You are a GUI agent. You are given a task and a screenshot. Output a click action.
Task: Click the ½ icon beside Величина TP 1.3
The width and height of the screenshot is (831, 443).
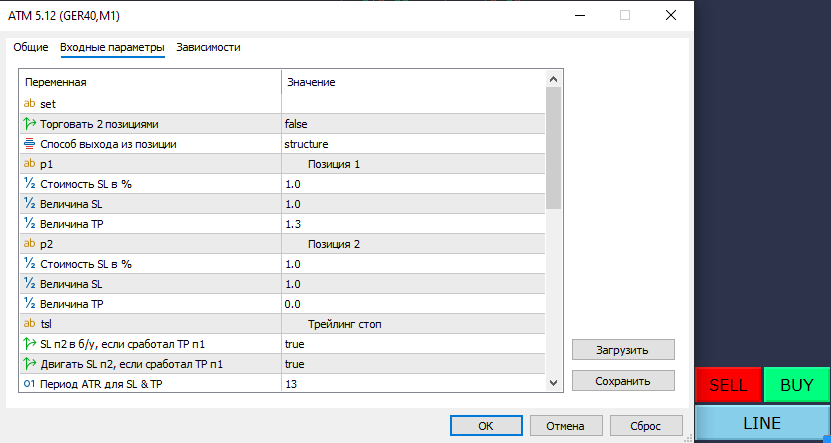[29, 224]
